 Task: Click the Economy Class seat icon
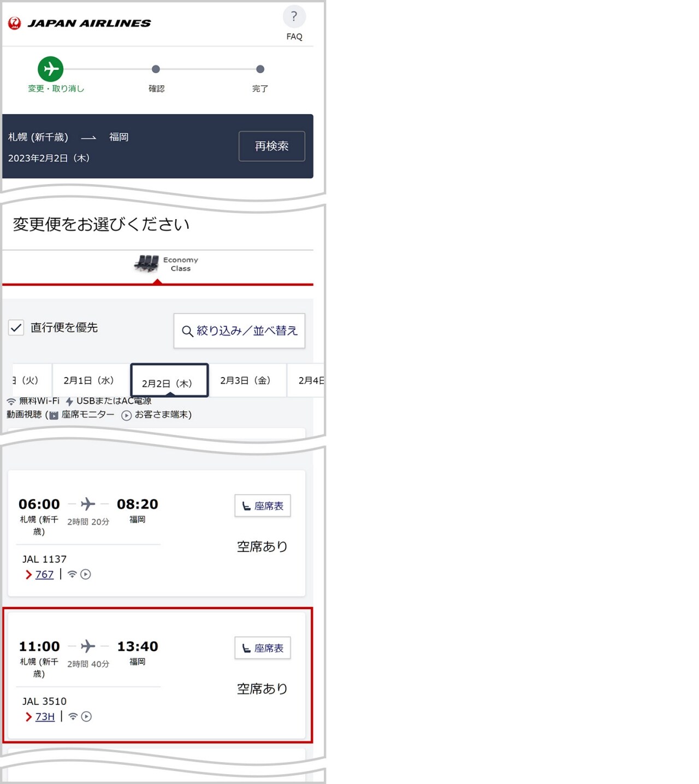point(146,263)
